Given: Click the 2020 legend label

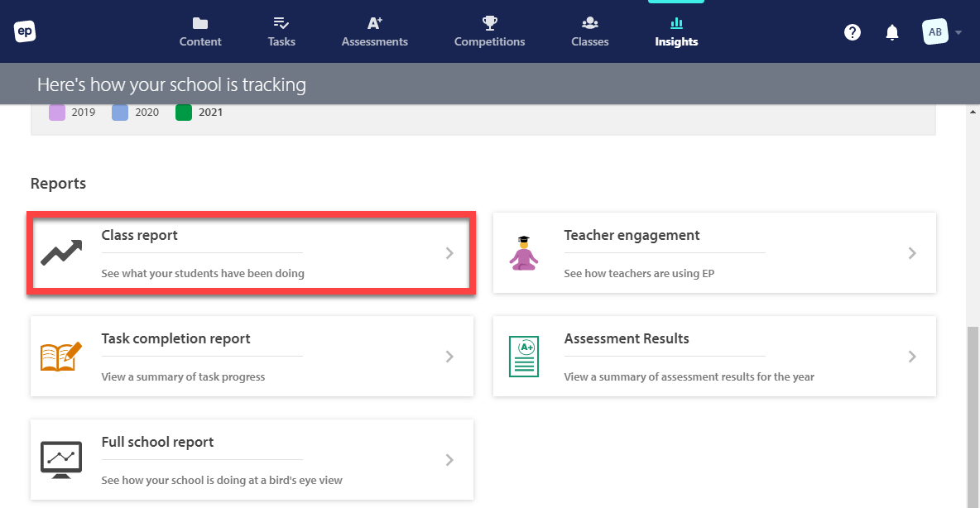Looking at the screenshot, I should pos(147,113).
